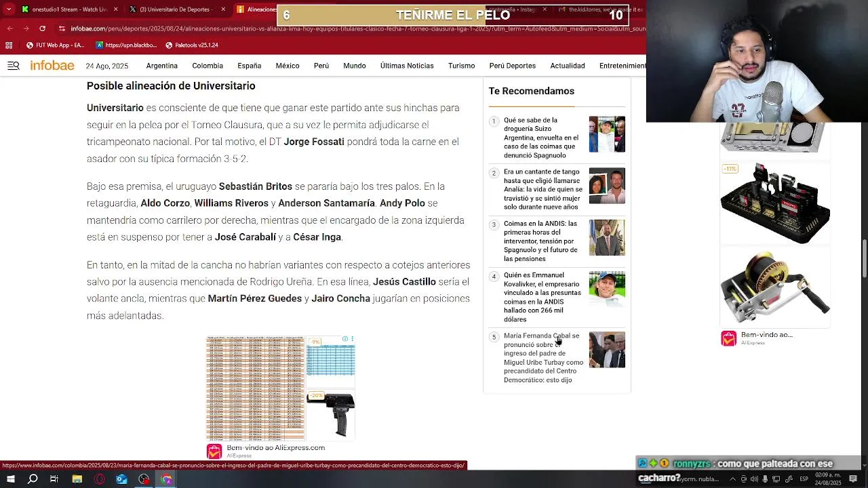This screenshot has height=488, width=868.
Task: Open File Explorer from taskbar
Action: [x=77, y=479]
